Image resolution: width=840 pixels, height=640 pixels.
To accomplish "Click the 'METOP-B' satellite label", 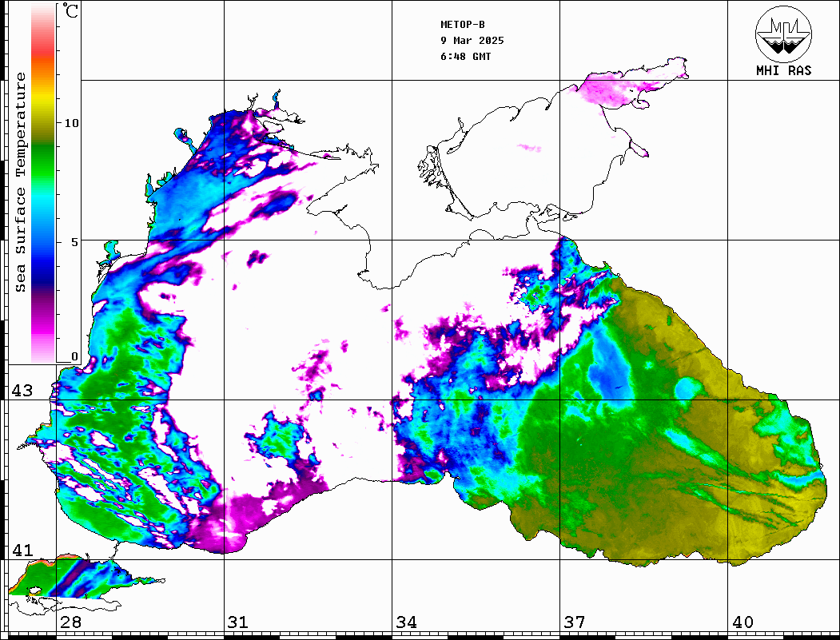I will point(462,25).
